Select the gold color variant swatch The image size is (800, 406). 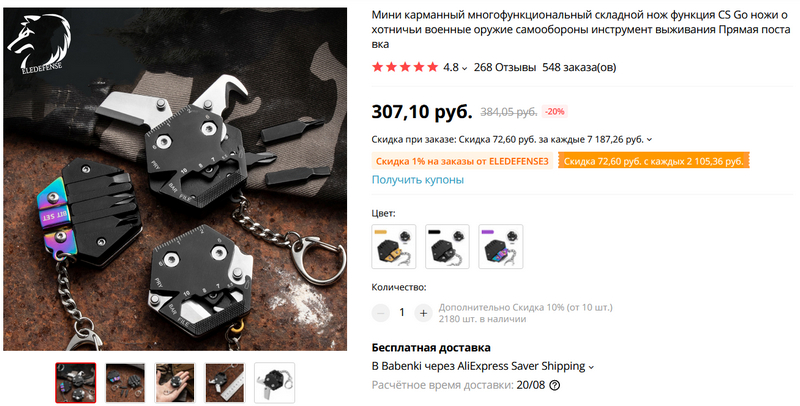coord(394,246)
